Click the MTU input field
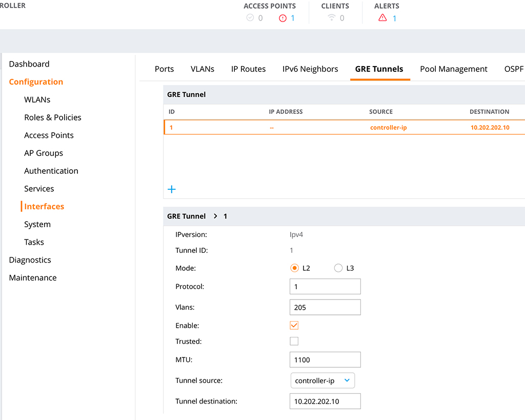This screenshot has width=525, height=420. [325, 359]
